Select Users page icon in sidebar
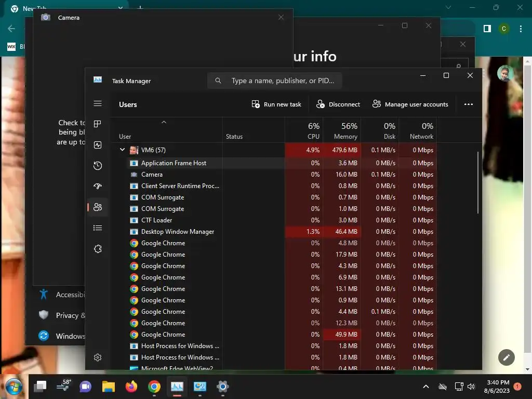The height and width of the screenshot is (399, 532). (98, 207)
